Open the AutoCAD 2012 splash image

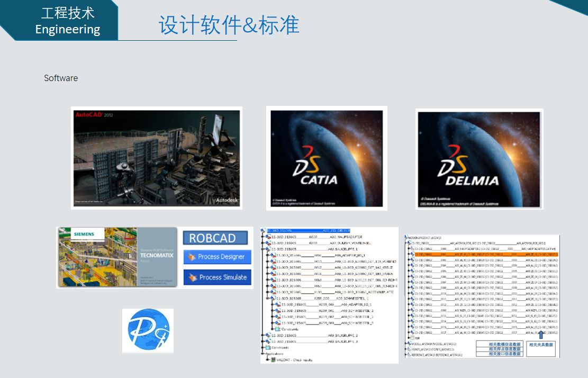point(156,158)
